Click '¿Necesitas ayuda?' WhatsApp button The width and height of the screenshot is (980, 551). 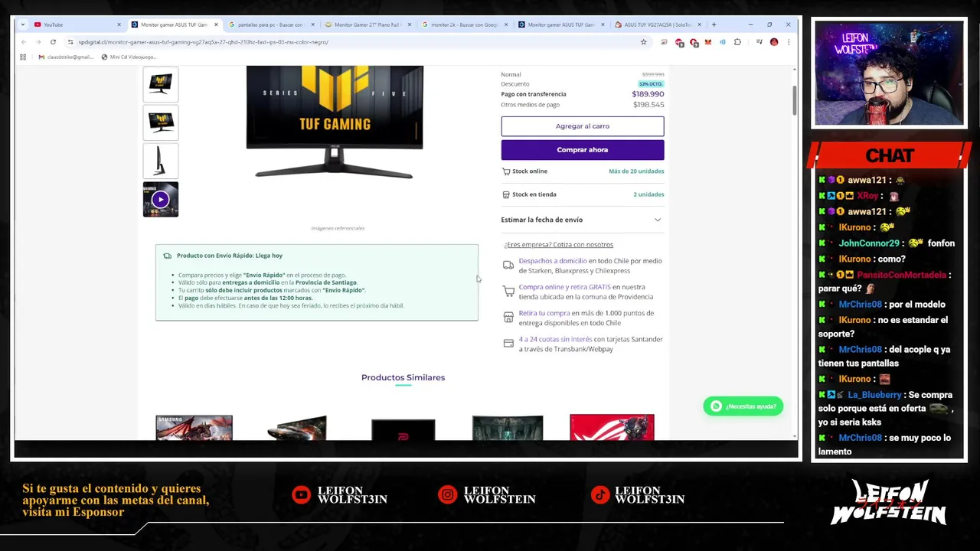coord(743,406)
